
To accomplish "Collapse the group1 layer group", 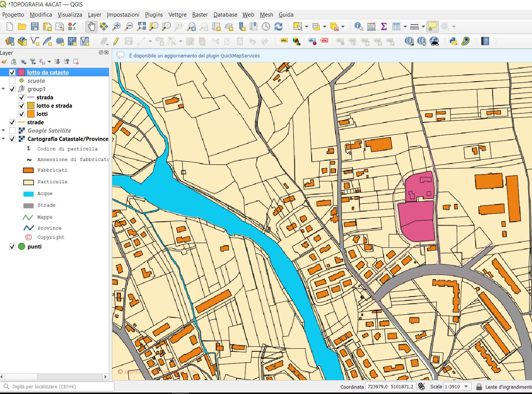I will click(4, 89).
